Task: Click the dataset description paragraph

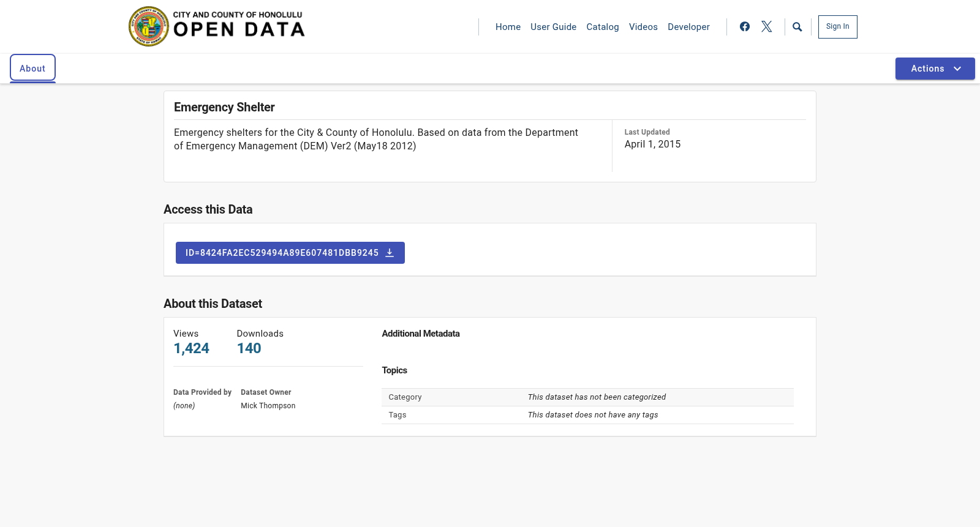Action: 376,139
